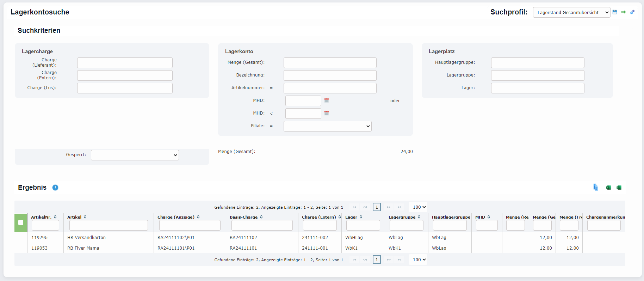
Task: Open the Gesperrt dropdown
Action: [x=135, y=155]
